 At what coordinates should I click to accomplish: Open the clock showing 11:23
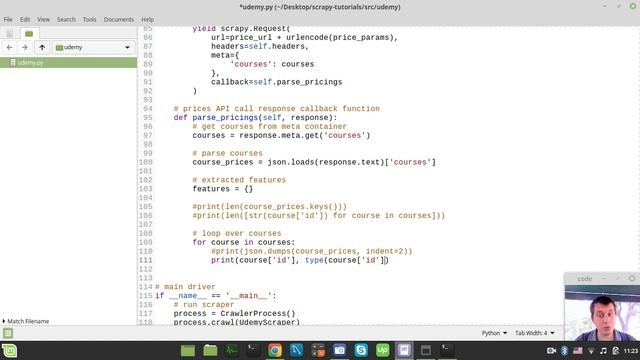click(631, 351)
